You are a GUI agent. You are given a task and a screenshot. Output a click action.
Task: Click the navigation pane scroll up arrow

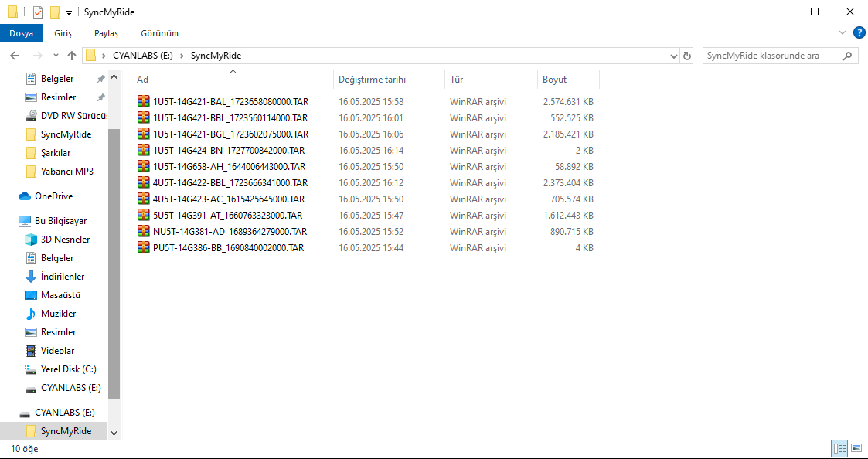(114, 76)
